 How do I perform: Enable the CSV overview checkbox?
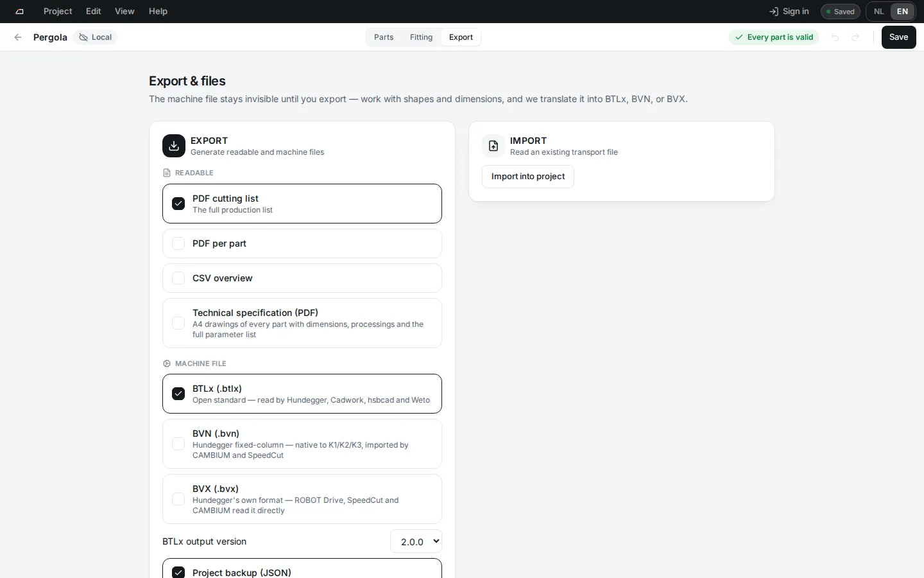click(x=178, y=278)
